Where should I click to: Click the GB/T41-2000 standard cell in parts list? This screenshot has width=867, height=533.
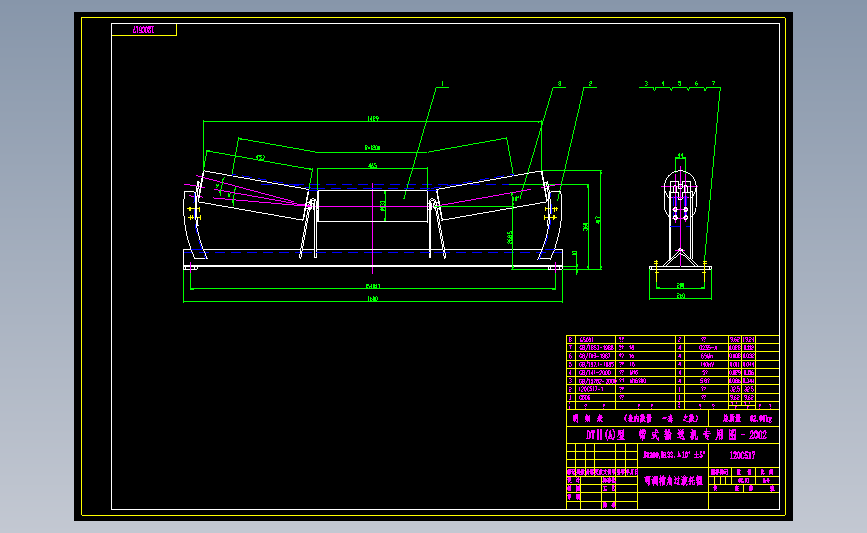coord(596,373)
